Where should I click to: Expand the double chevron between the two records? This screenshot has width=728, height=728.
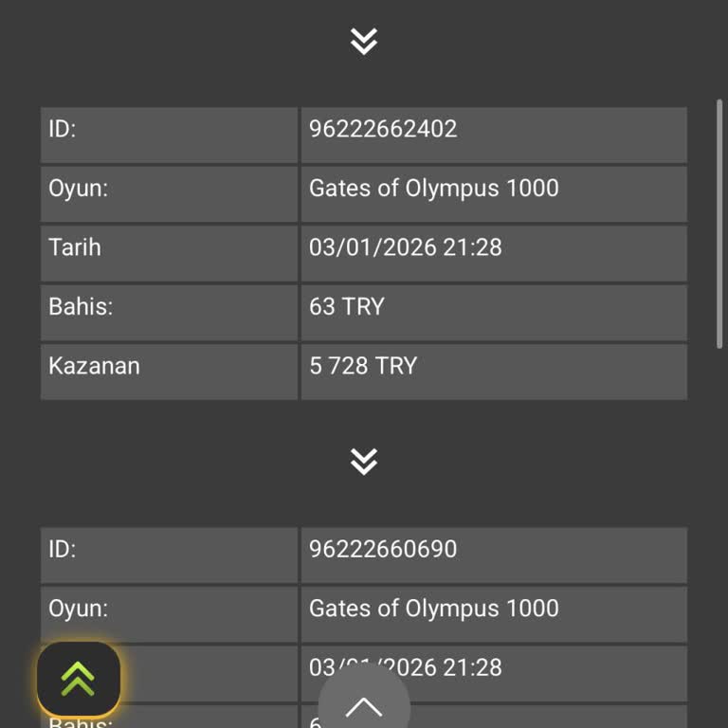coord(364,462)
